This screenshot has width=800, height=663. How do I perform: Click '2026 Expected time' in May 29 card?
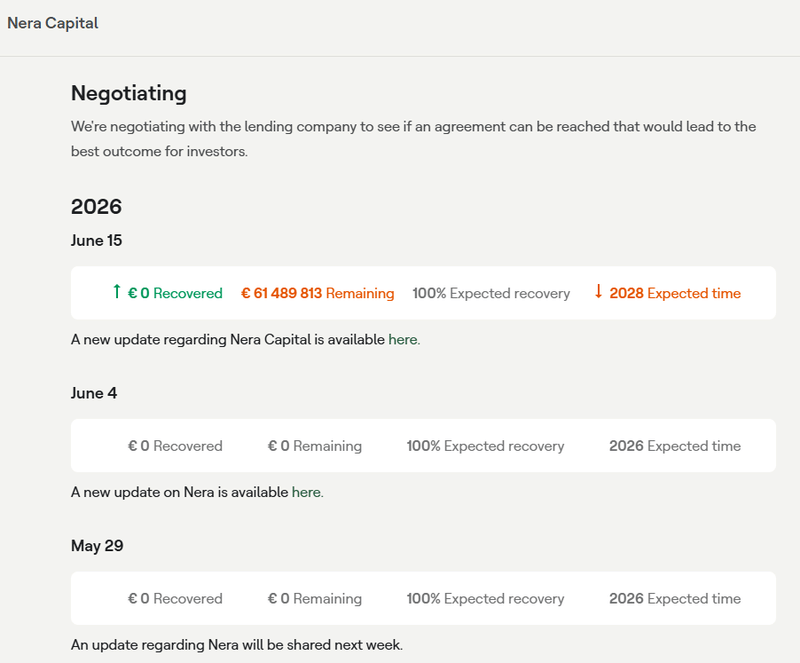[x=675, y=598]
